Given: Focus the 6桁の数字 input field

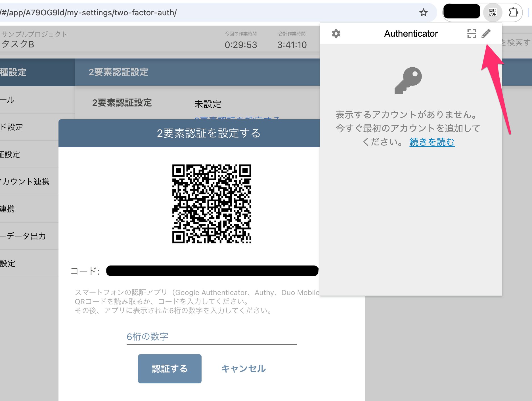Looking at the screenshot, I should [211, 337].
